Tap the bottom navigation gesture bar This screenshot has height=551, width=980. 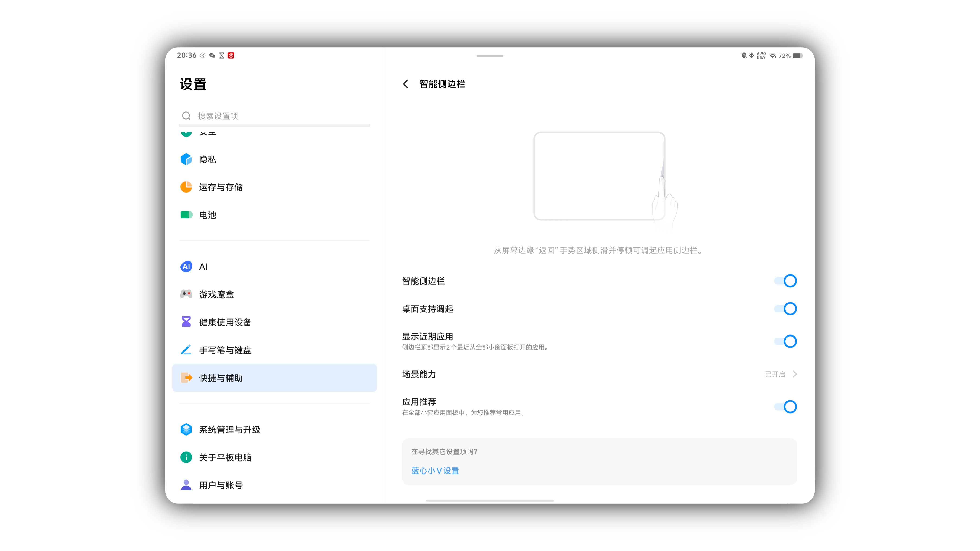tap(490, 500)
